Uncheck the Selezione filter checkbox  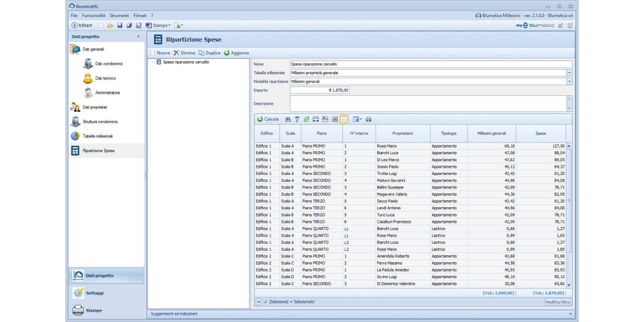[266, 302]
